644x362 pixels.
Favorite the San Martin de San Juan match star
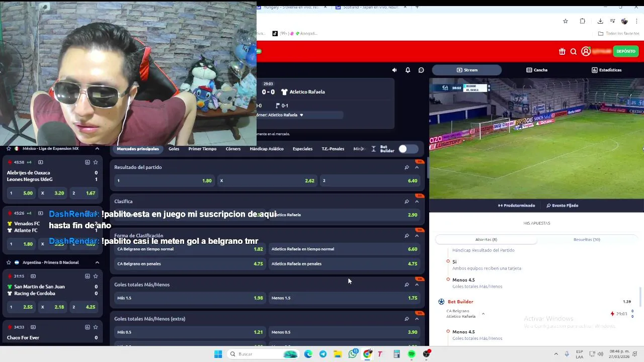point(96,276)
